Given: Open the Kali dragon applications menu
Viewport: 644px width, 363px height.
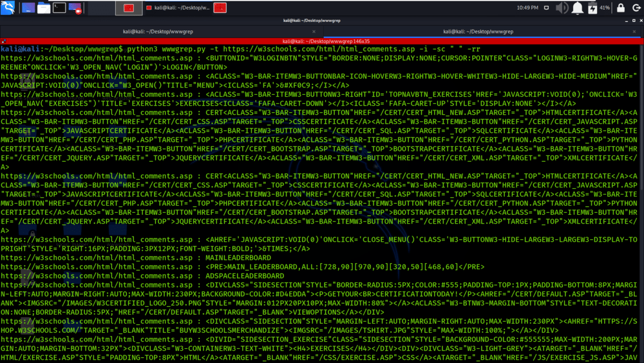Looking at the screenshot, I should click(x=7, y=7).
